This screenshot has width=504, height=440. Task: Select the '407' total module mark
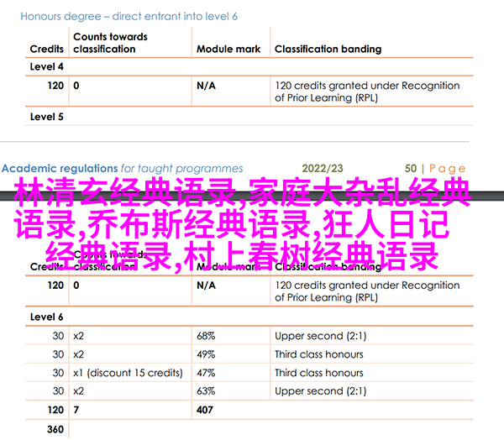click(x=205, y=410)
